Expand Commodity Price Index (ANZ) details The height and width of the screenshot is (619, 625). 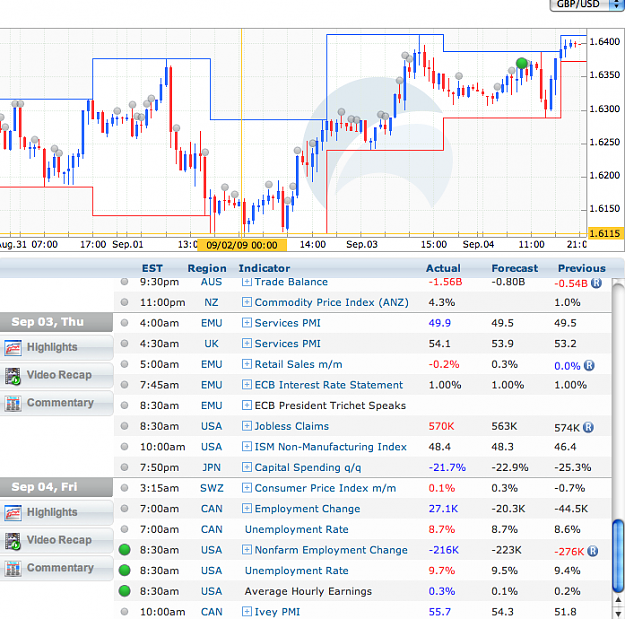[x=247, y=302]
